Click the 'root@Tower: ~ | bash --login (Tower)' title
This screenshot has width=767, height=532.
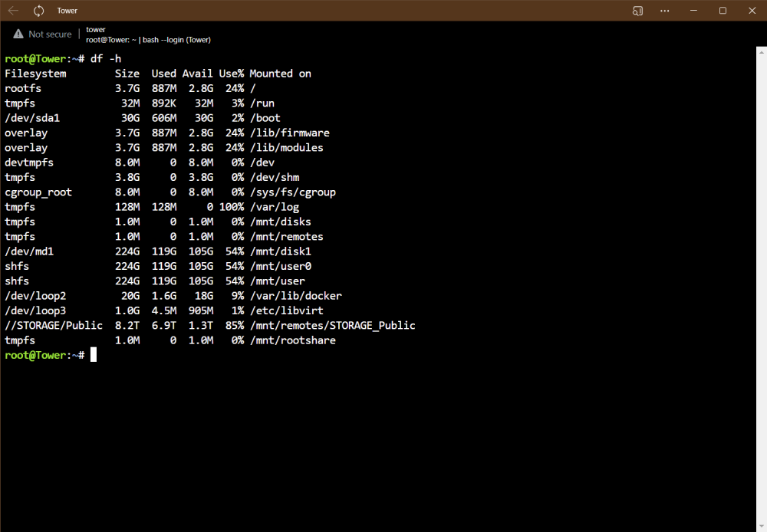(x=148, y=40)
